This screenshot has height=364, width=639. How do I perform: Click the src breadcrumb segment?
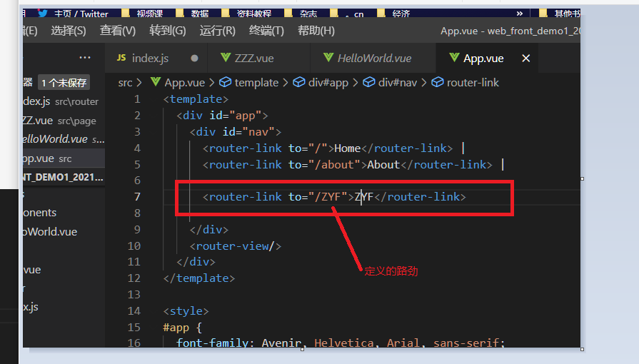[125, 83]
